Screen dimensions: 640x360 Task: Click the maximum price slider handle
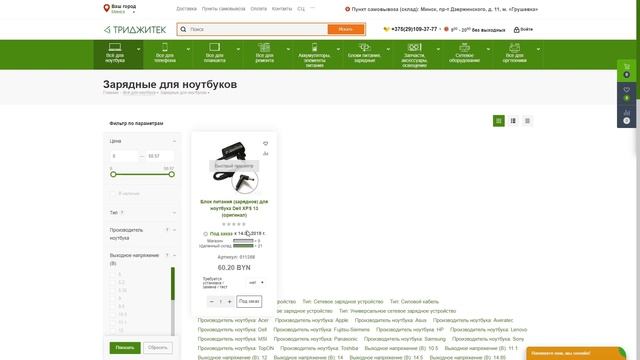point(172,174)
